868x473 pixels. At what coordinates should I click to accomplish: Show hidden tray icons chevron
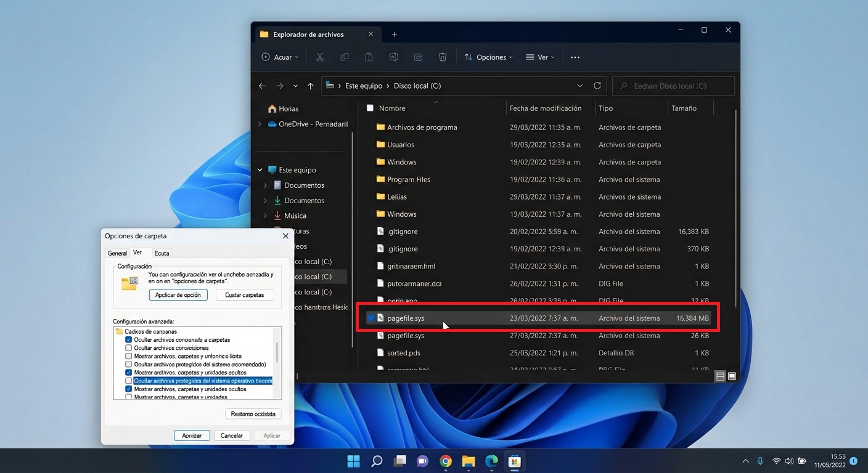745,461
